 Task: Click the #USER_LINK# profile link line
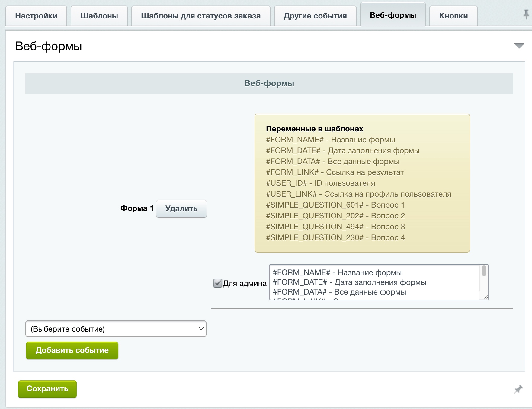[359, 194]
